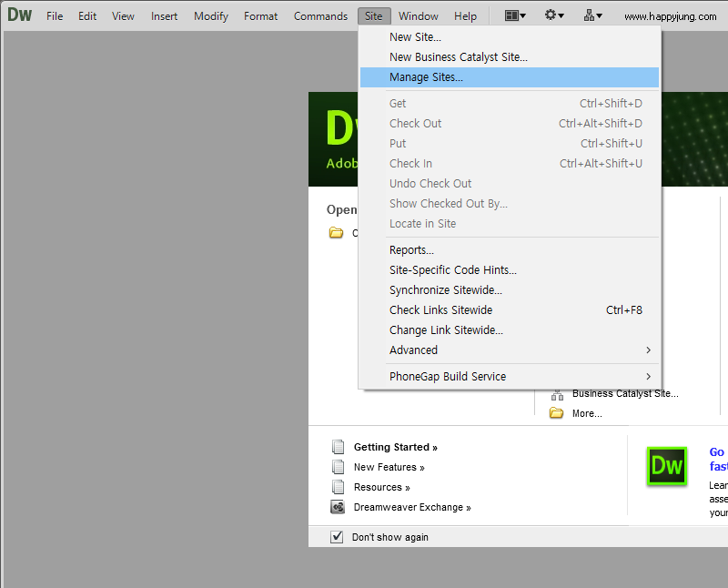Screen dimensions: 728x588
Task: Click Show Checked Out By... item
Action: click(x=510, y=203)
